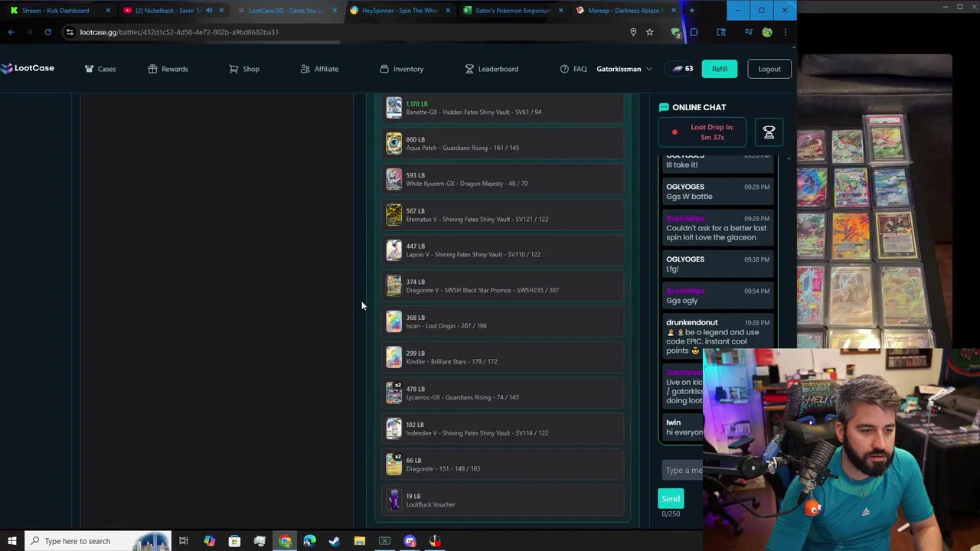Open the browser extensions puzzle icon
This screenshot has height=551, width=980.
coord(694,32)
